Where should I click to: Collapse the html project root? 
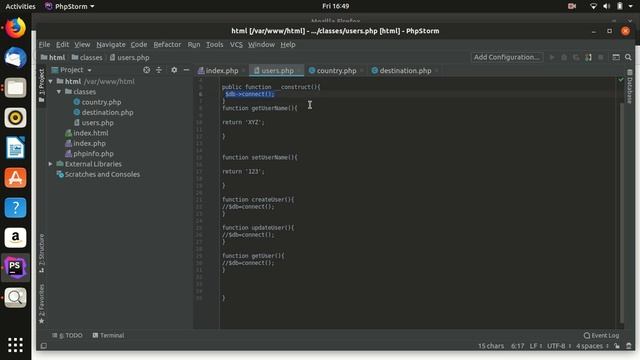click(51, 82)
